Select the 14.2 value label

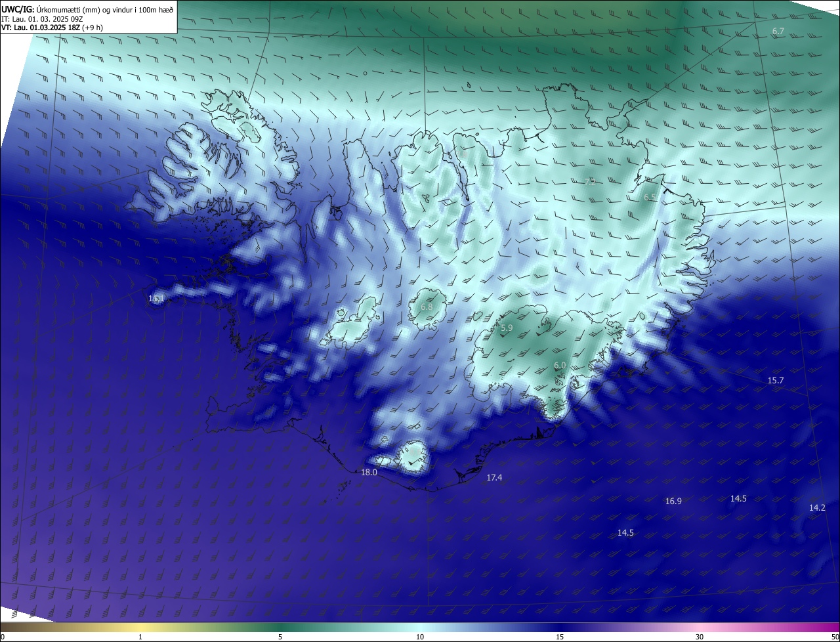pos(817,508)
